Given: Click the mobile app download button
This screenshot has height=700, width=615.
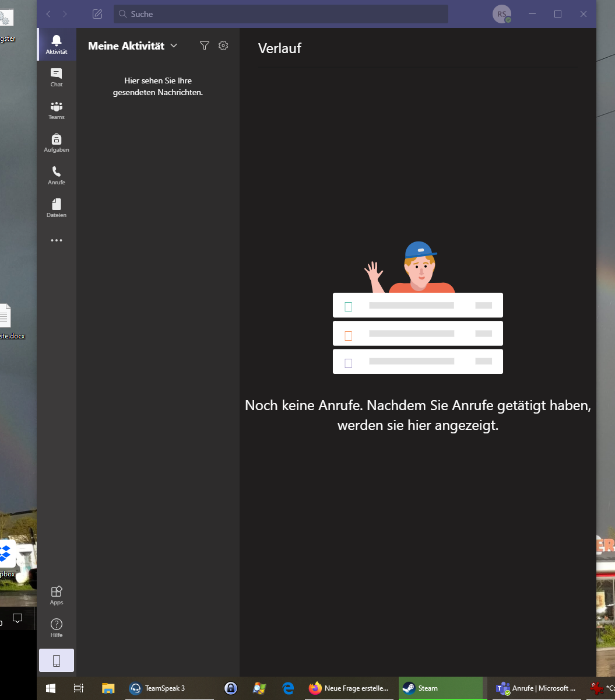Looking at the screenshot, I should click(57, 660).
